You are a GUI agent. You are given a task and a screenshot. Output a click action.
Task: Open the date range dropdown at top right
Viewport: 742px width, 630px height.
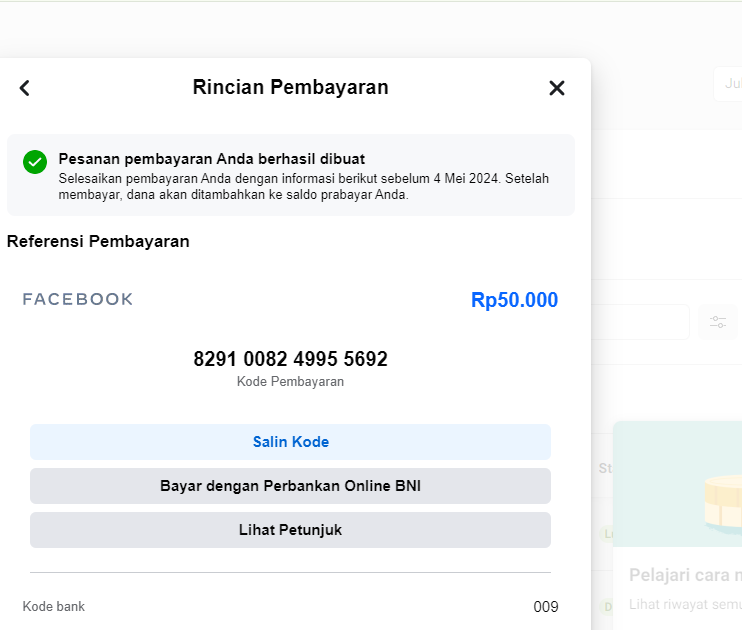point(728,84)
